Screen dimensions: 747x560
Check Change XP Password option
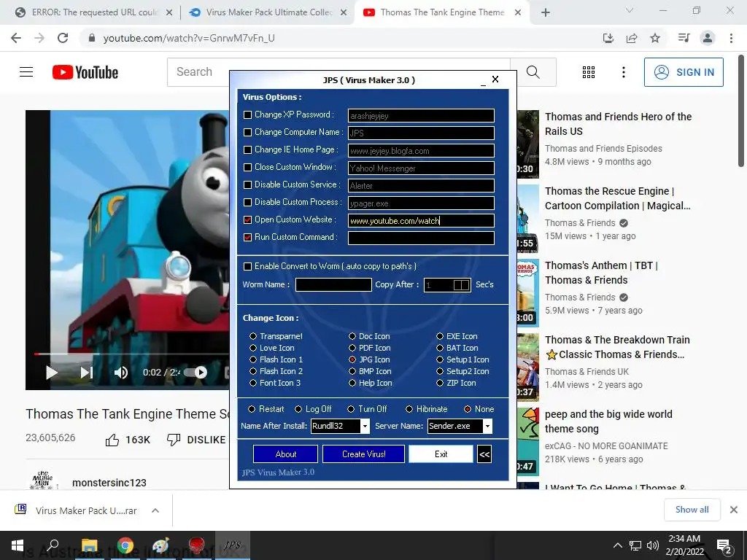248,114
